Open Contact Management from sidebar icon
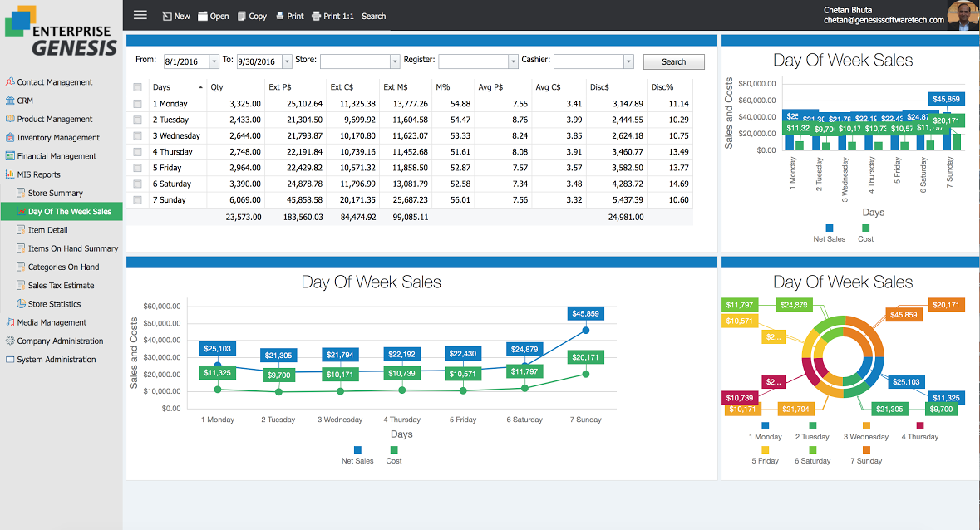Screen dimensions: 980x530 [10, 82]
